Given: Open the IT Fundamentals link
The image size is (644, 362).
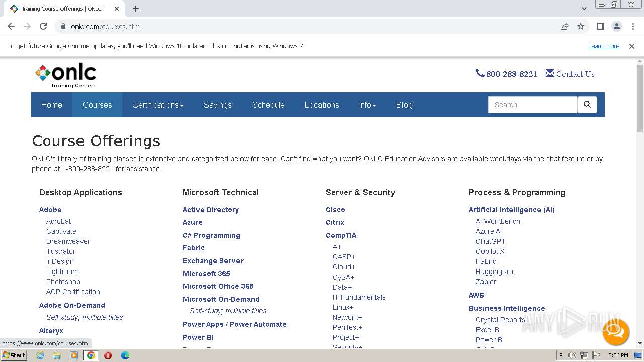Looking at the screenshot, I should coord(359,297).
